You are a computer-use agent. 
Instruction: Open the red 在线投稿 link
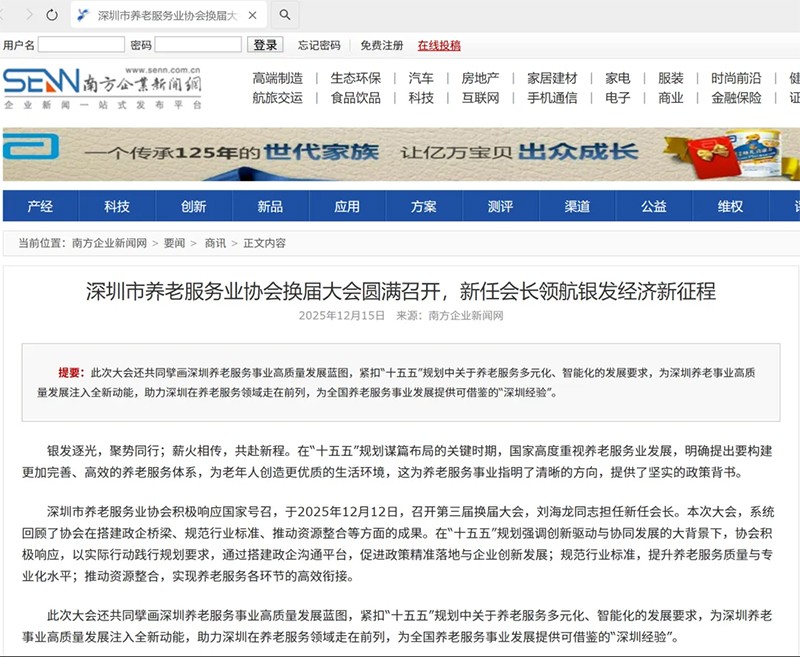(439, 45)
